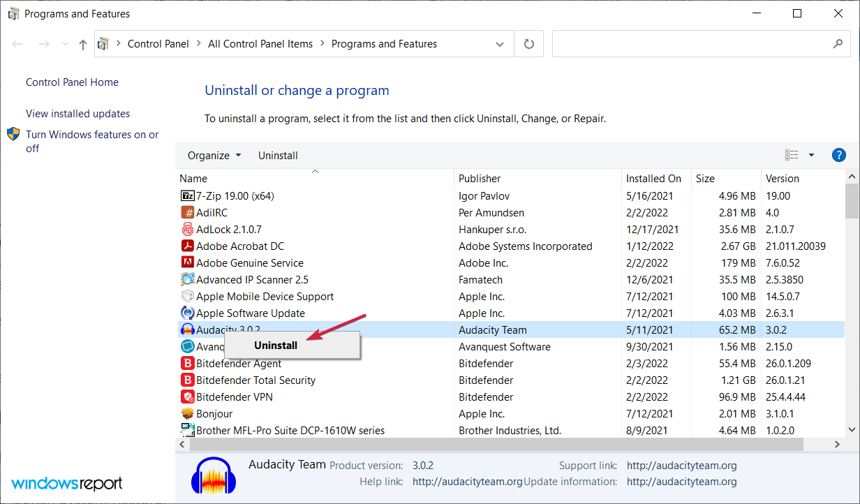860x504 pixels.
Task: Click the 12/17/2021 install date
Action: (653, 230)
